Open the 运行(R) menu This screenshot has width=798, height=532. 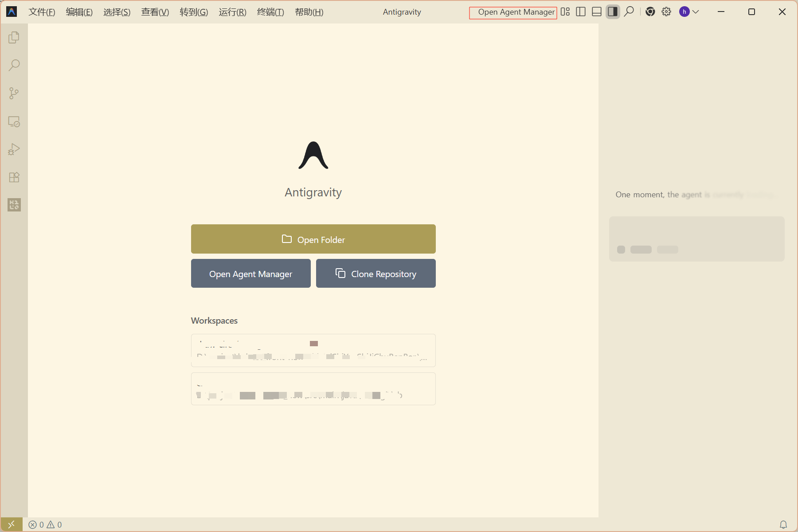pos(232,12)
